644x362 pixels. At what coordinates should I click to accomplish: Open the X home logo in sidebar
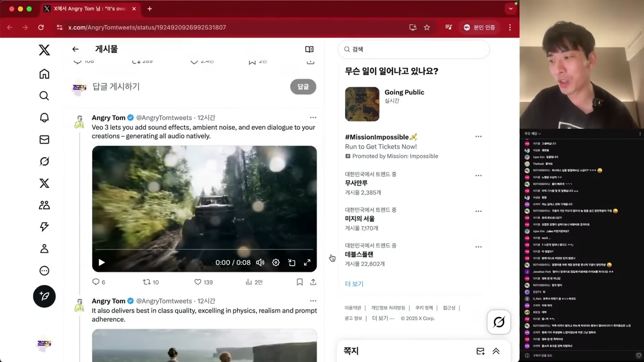(44, 50)
